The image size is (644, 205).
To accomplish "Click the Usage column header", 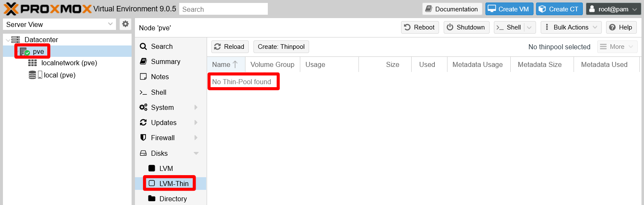I will click(329, 64).
